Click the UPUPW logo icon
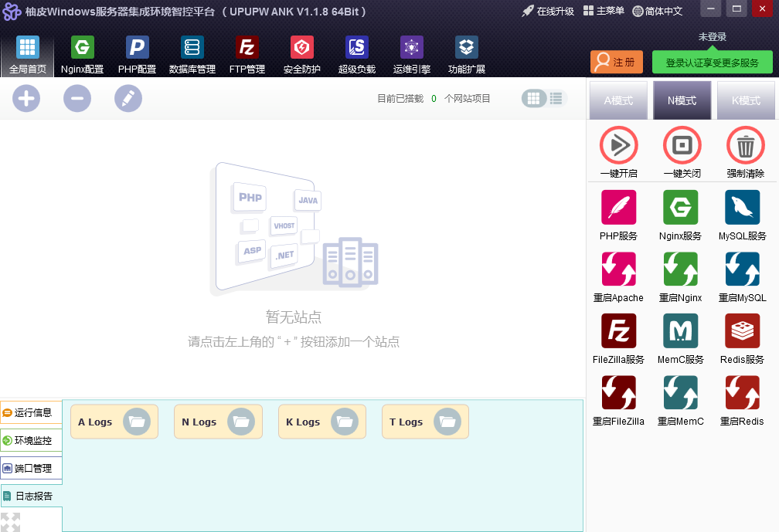This screenshot has width=779, height=532. (12, 12)
